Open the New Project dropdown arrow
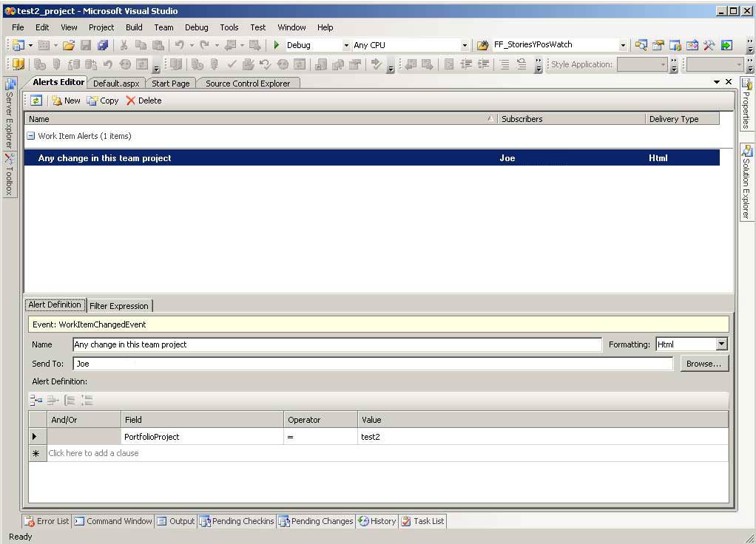The image size is (756, 544). click(x=30, y=45)
